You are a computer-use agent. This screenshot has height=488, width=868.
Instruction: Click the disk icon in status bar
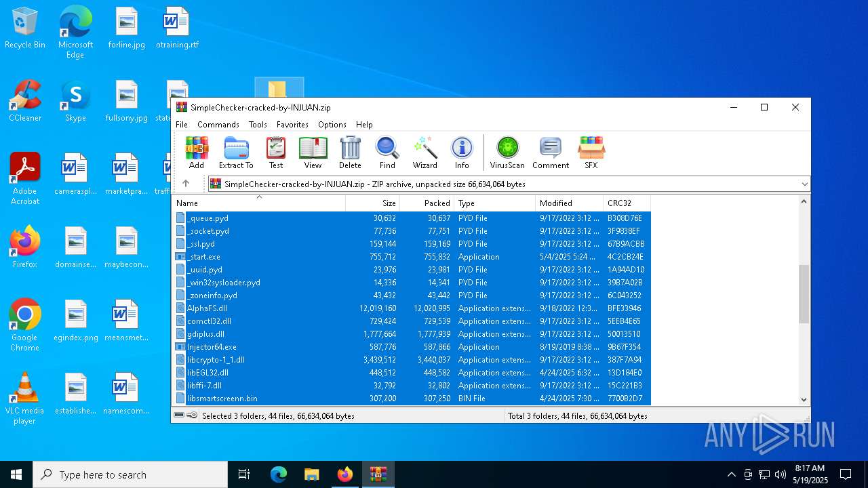(x=179, y=415)
